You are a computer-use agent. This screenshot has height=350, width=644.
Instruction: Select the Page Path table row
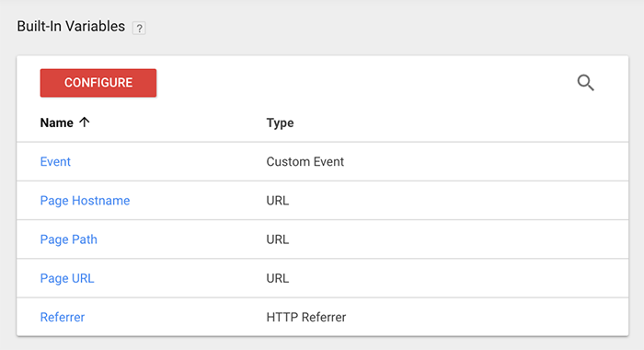(322, 239)
